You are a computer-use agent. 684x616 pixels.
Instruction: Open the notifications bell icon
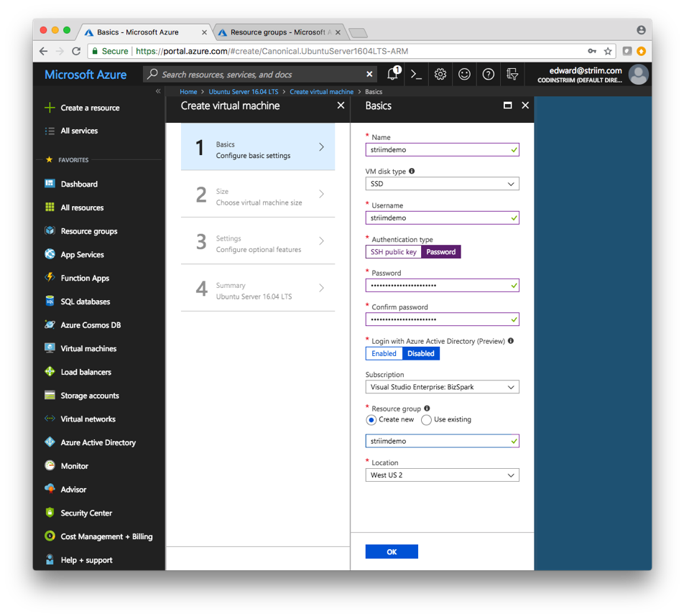point(393,74)
